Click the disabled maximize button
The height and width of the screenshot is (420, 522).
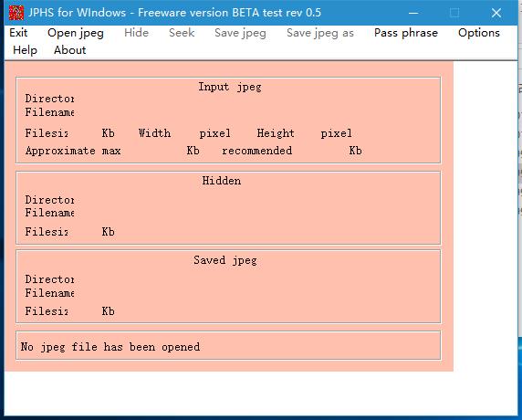coord(454,13)
